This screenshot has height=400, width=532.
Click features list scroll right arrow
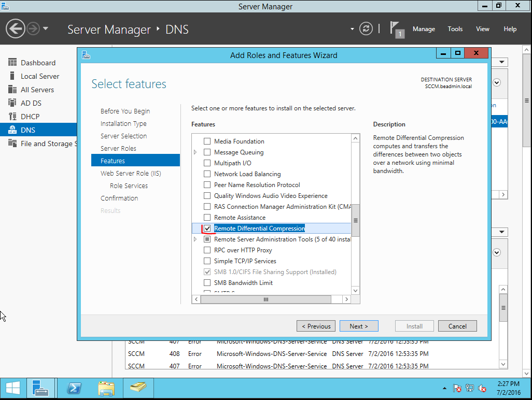[346, 299]
